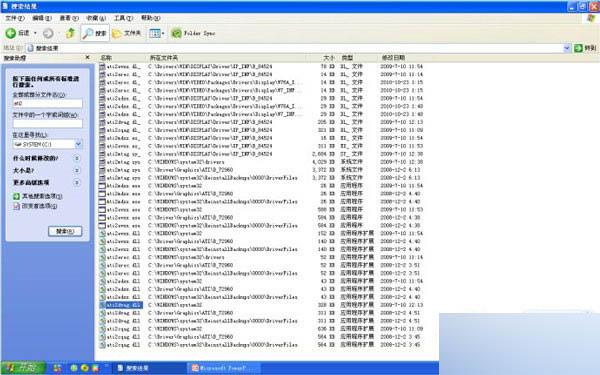Image resolution: width=600 pixels, height=375 pixels.
Task: Click the dll icon of ati2edxx.dll in C:\WINDOWS\system32
Action: point(102,281)
